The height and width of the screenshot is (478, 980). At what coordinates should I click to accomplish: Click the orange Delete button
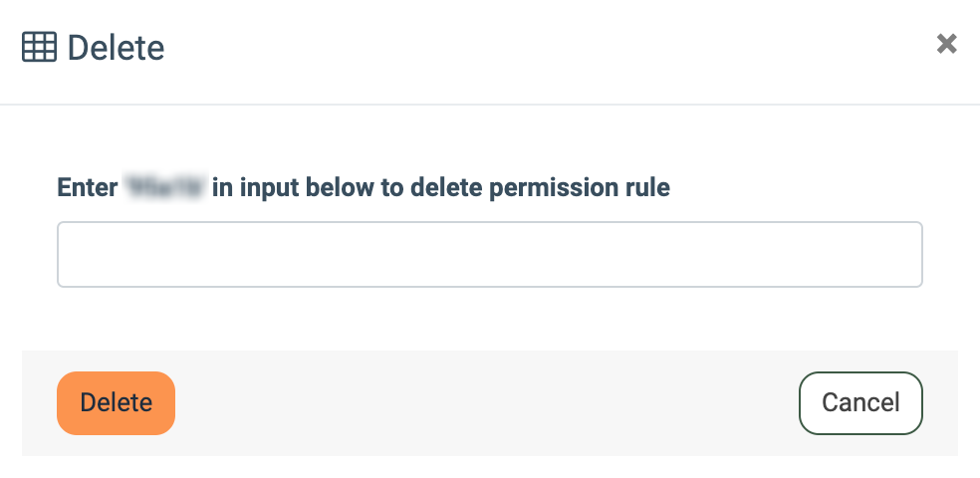point(116,403)
